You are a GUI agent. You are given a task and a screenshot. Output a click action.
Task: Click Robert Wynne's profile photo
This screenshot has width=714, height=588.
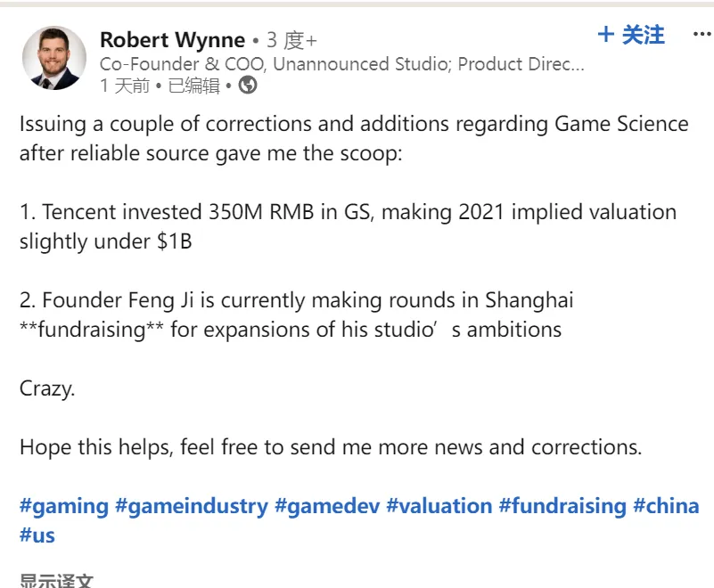(54, 58)
